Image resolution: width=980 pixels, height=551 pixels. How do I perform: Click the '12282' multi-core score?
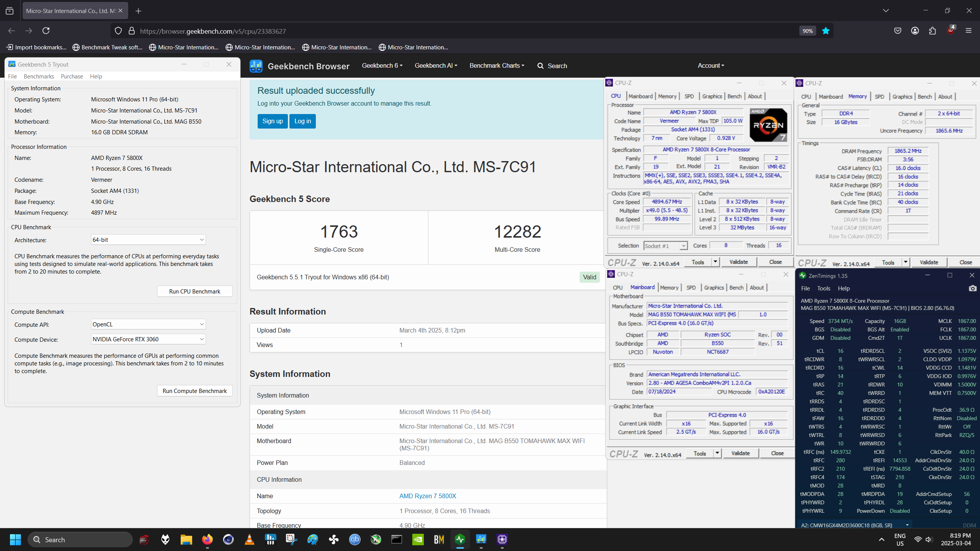click(517, 231)
